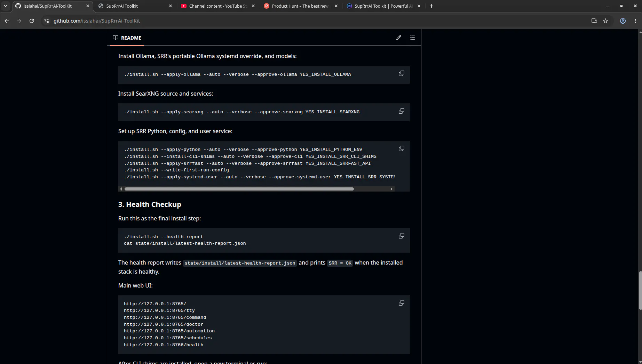Screen dimensions: 642x364
Task: Click the --install-cli-shims command line
Action: [250, 156]
